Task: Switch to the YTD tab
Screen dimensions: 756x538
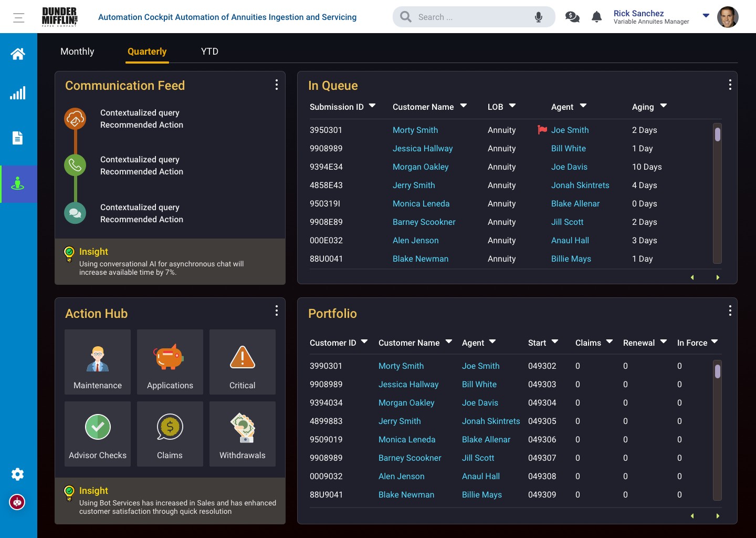Action: [209, 51]
